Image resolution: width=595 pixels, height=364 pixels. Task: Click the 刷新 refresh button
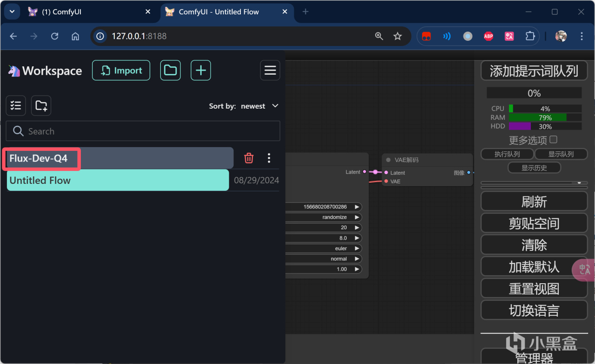(x=534, y=201)
